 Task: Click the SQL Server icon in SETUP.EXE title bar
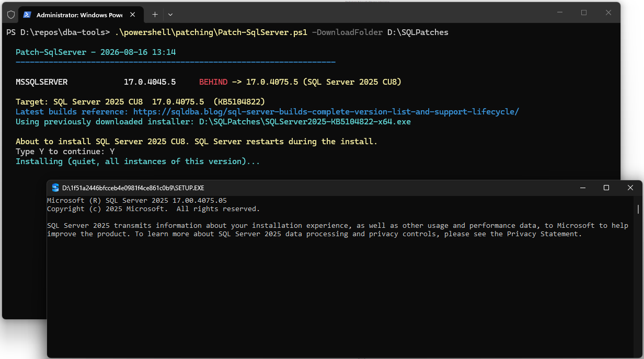click(55, 188)
